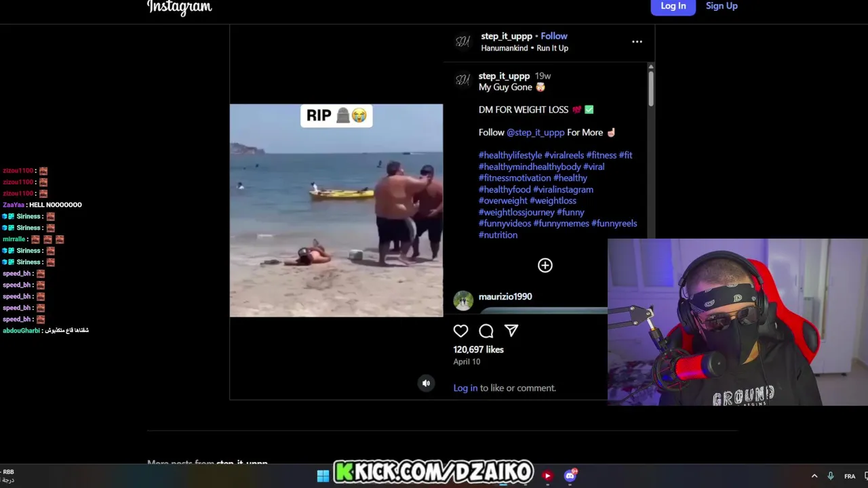Image resolution: width=868 pixels, height=488 pixels.
Task: Open the #nutrition hashtag
Action: pyautogui.click(x=498, y=235)
